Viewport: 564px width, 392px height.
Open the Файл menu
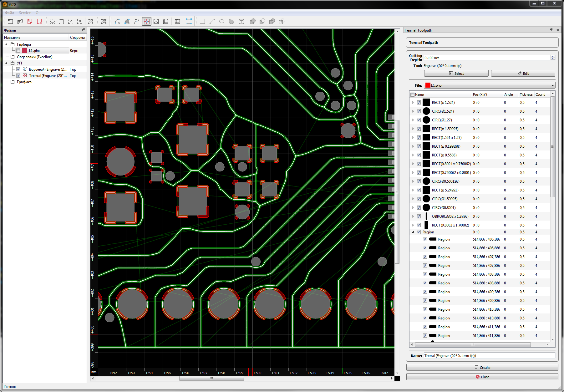9,13
